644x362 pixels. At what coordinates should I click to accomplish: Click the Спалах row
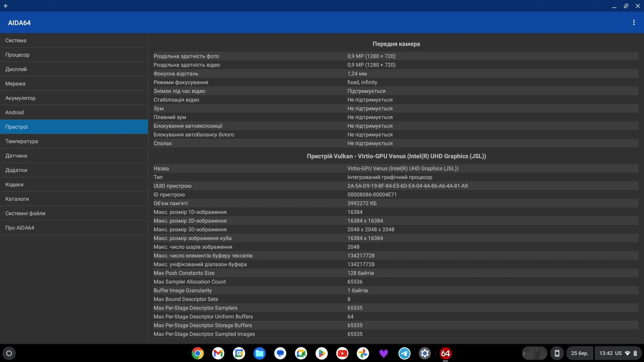(x=396, y=143)
